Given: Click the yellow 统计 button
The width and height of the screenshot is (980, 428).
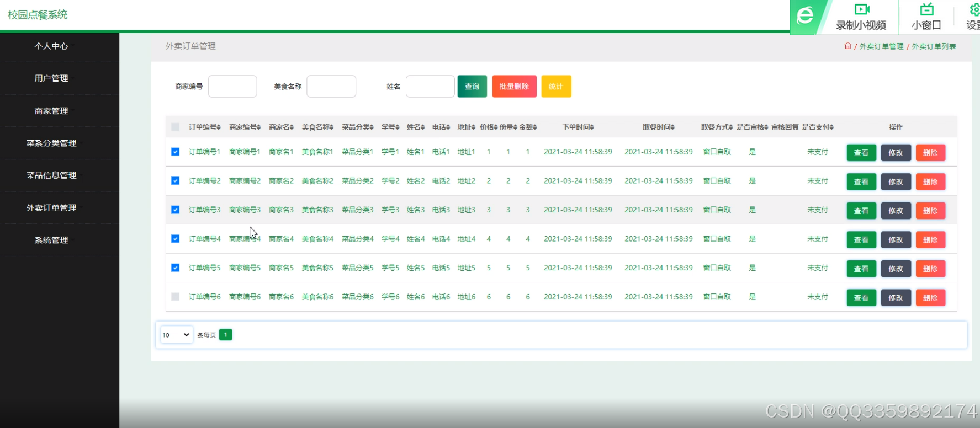Looking at the screenshot, I should click(556, 87).
